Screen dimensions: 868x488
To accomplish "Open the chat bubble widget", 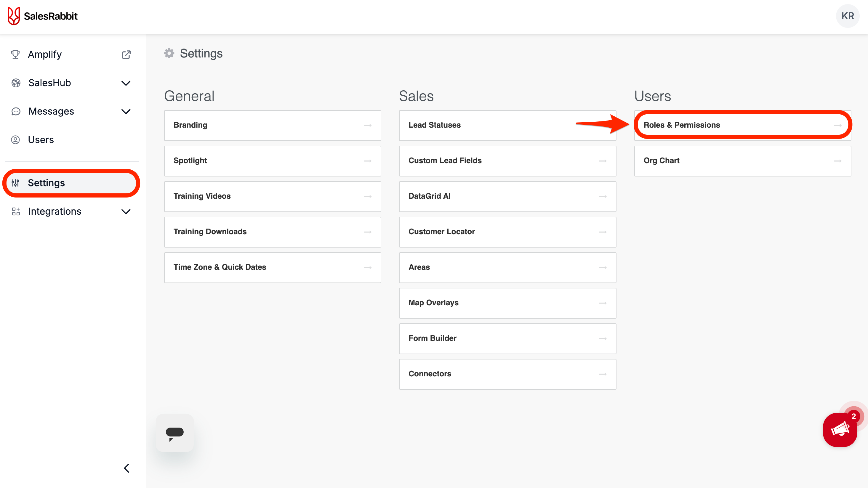I will 174,433.
